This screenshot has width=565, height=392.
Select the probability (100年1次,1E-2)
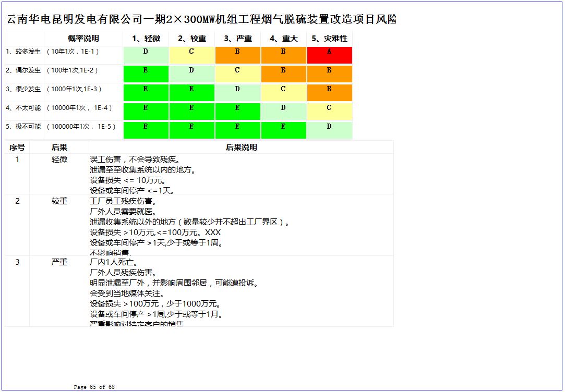pos(73,70)
